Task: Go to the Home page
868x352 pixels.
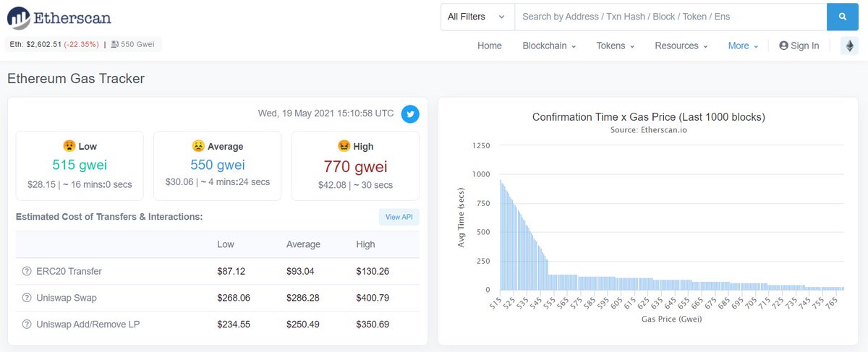Action: (x=490, y=46)
